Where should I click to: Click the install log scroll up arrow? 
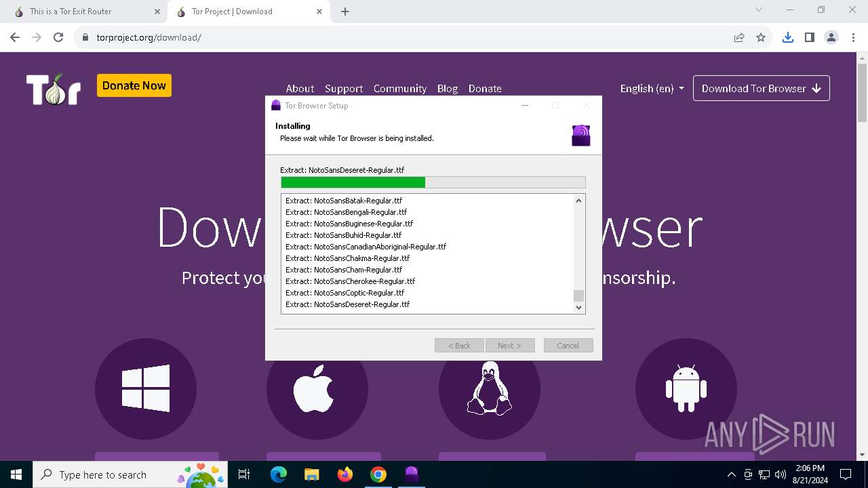coord(578,201)
